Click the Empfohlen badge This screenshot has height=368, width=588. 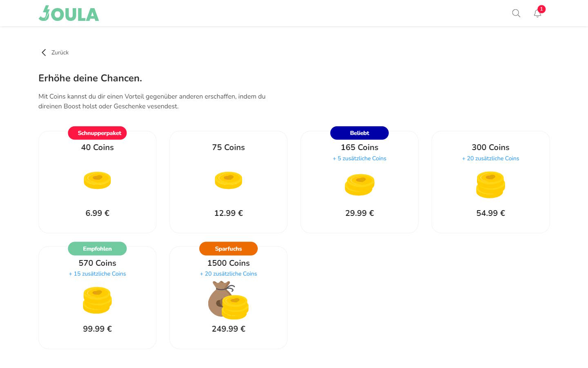pyautogui.click(x=97, y=249)
